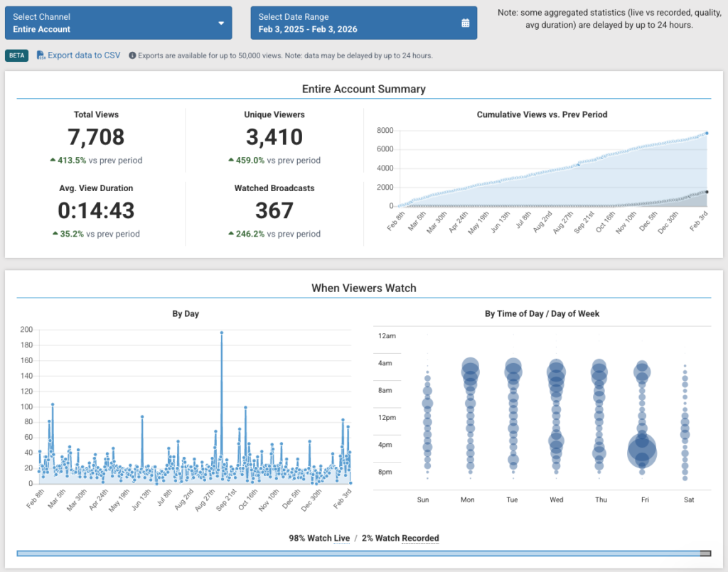This screenshot has height=572, width=728.
Task: Click the green arrow under Unique Viewers
Action: 231,161
